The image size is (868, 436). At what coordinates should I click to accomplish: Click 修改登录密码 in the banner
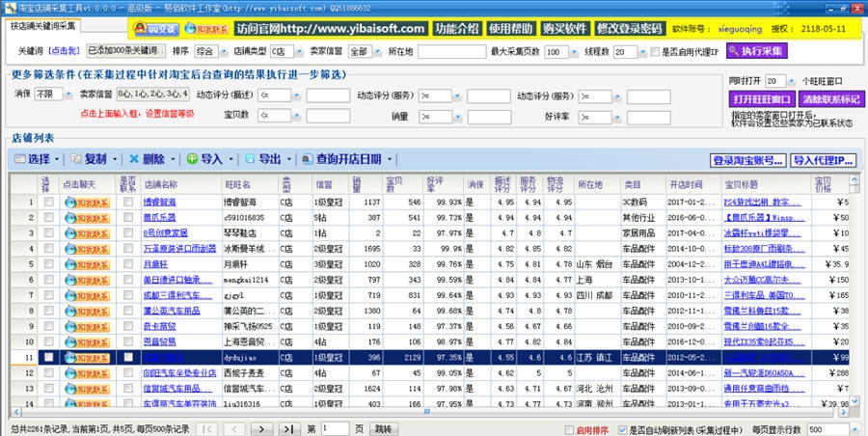tap(630, 29)
